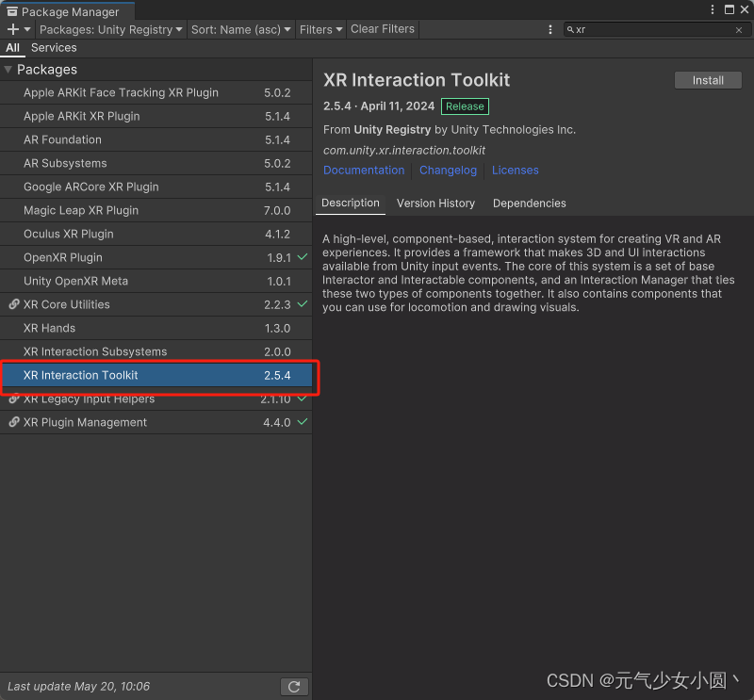Switch to the Dependencies tab
Image resolution: width=754 pixels, height=700 pixels.
(529, 203)
